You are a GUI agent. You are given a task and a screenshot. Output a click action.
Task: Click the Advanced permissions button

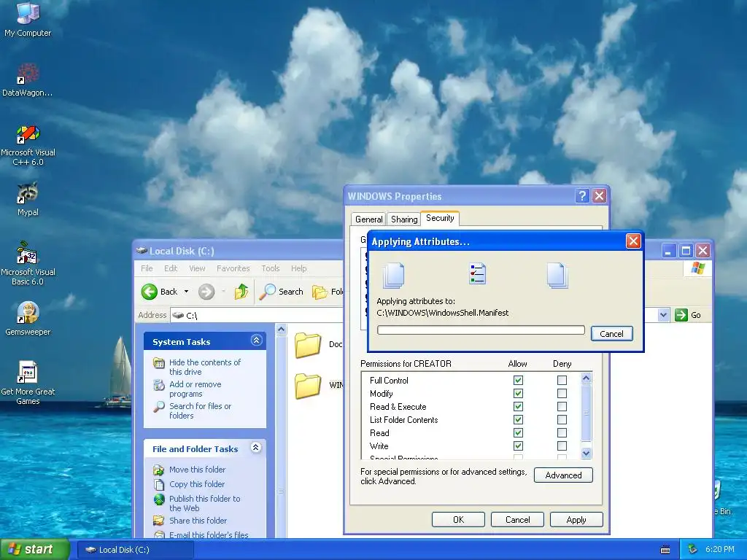pos(563,475)
